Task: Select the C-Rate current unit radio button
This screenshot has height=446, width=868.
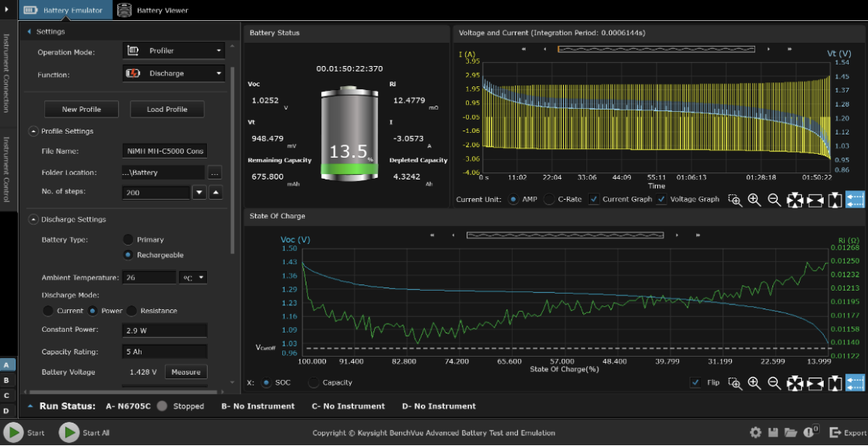Action: coord(549,200)
